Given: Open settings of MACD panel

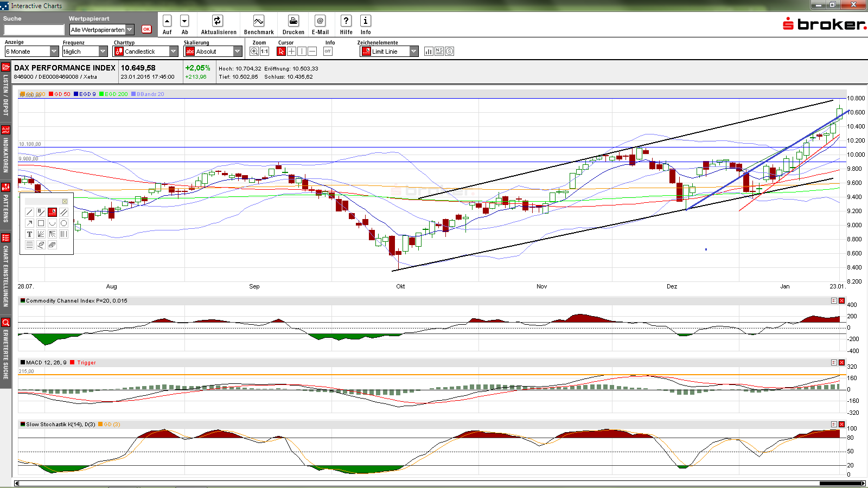Looking at the screenshot, I should [x=834, y=362].
